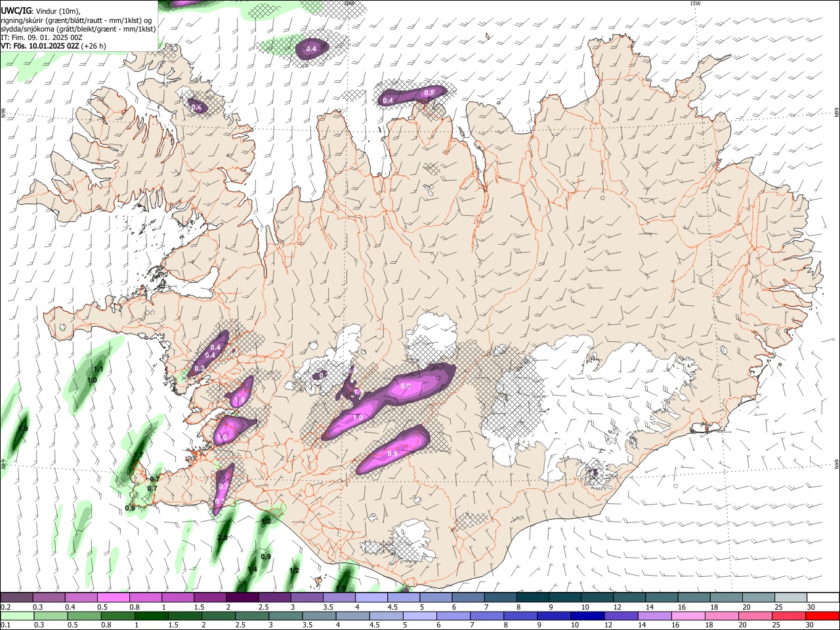Select the 'IT: Fim. 09. 01. 2025 00Z' line
The height and width of the screenshot is (630, 840).
click(41, 37)
